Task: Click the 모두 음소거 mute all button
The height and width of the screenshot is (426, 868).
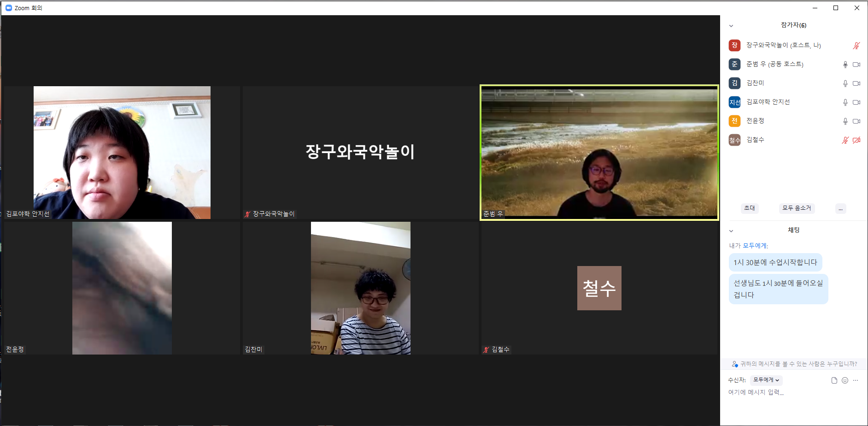Action: tap(797, 208)
